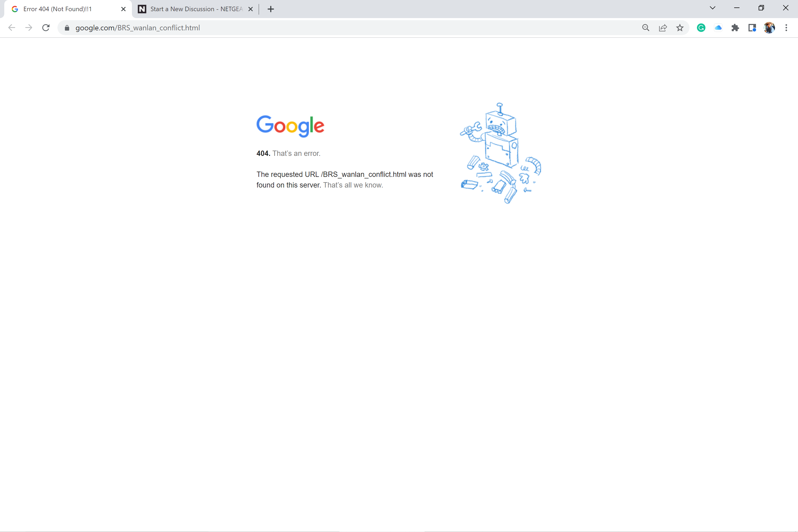Viewport: 798px width, 532px height.
Task: Open the Extensions puzzle piece menu
Action: pos(735,28)
